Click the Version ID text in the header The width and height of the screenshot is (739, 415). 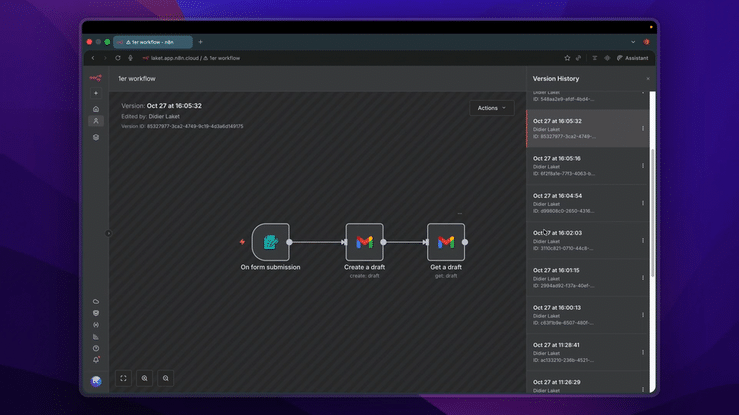[x=182, y=126]
